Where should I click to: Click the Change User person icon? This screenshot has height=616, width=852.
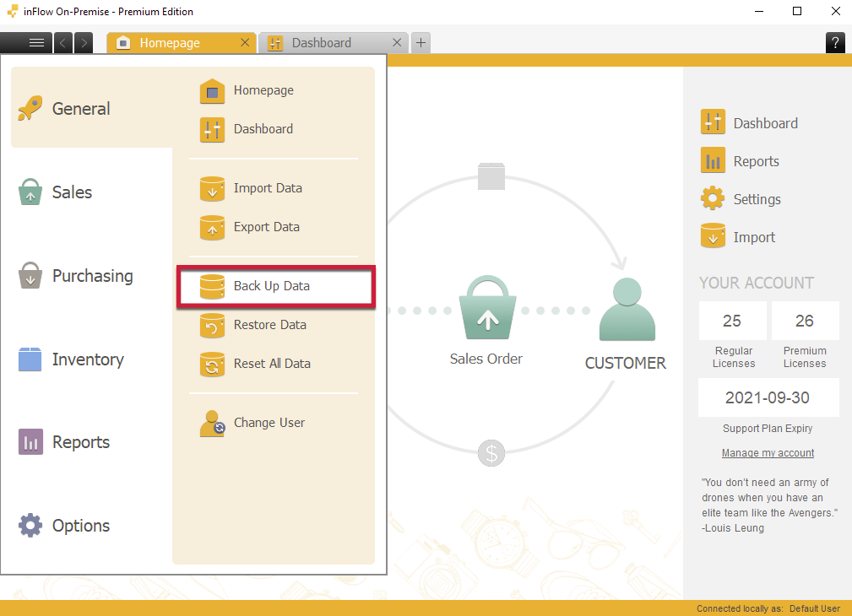click(212, 424)
